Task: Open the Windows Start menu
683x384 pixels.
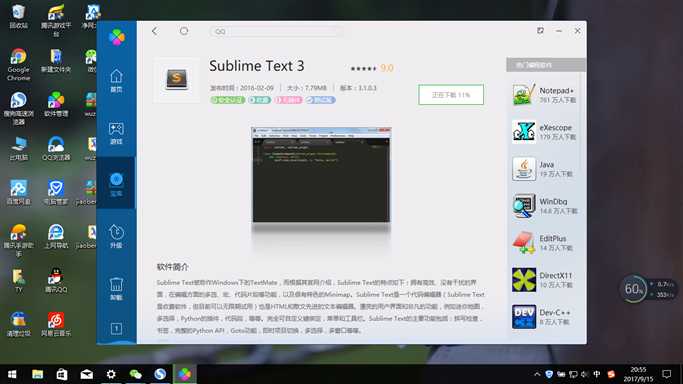Action: [x=12, y=374]
